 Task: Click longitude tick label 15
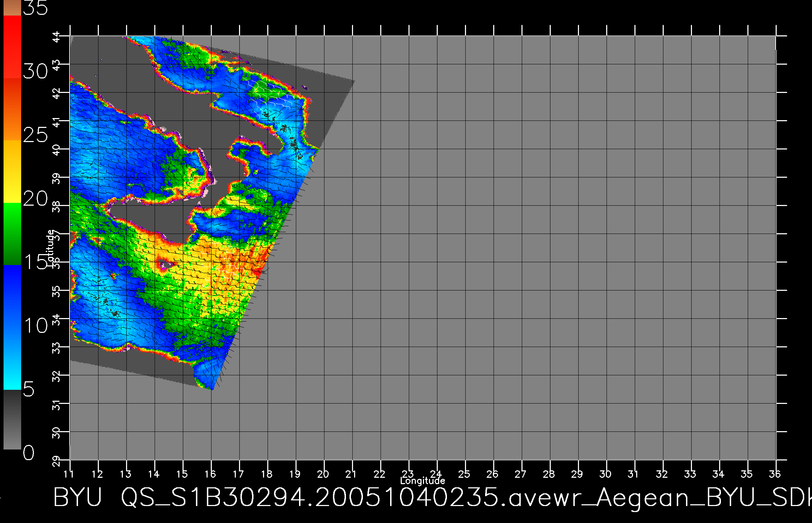[182, 474]
